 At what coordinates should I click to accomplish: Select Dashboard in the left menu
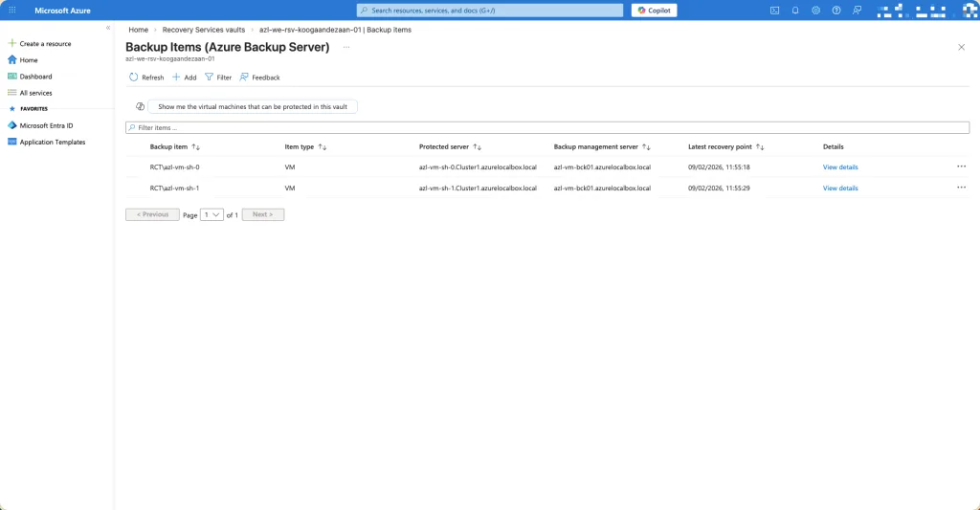click(35, 77)
